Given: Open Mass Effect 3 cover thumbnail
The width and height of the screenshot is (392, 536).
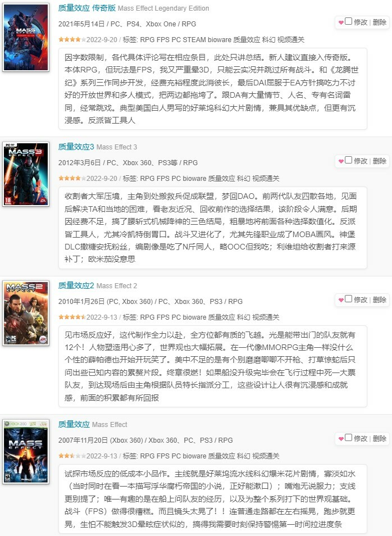Looking at the screenshot, I should [26, 174].
